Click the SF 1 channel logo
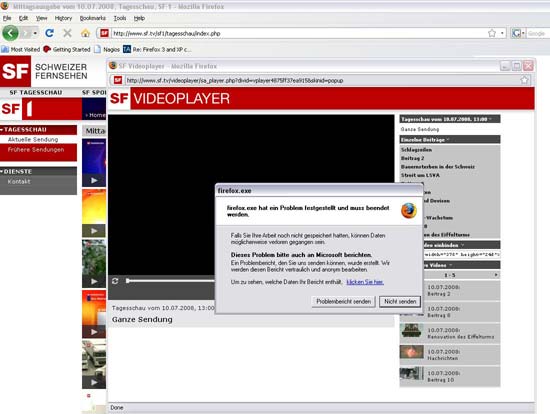This screenshot has width=550, height=414. [18, 109]
